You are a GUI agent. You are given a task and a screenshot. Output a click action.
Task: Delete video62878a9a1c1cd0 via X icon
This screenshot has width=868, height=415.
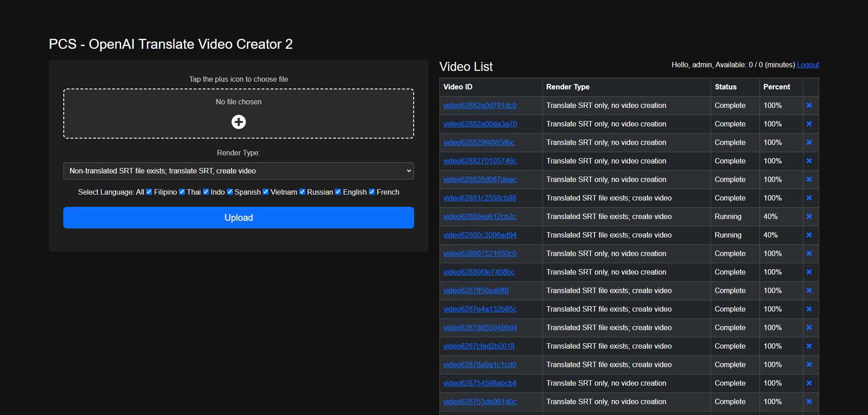point(809,364)
